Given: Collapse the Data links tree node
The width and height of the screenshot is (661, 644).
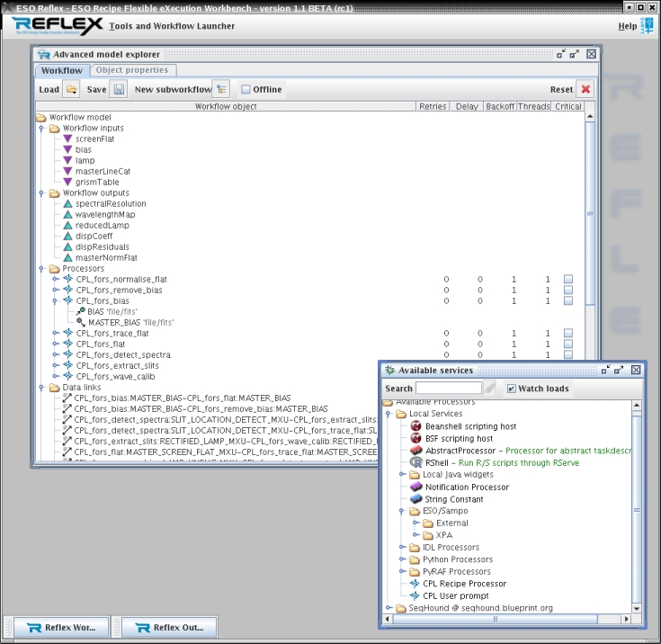Looking at the screenshot, I should [x=41, y=388].
